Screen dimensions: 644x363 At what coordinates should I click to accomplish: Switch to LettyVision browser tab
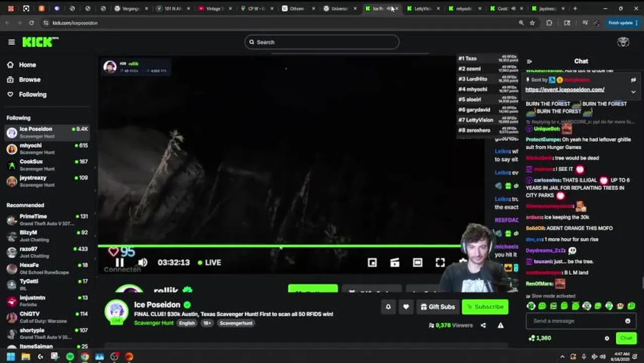click(x=422, y=9)
